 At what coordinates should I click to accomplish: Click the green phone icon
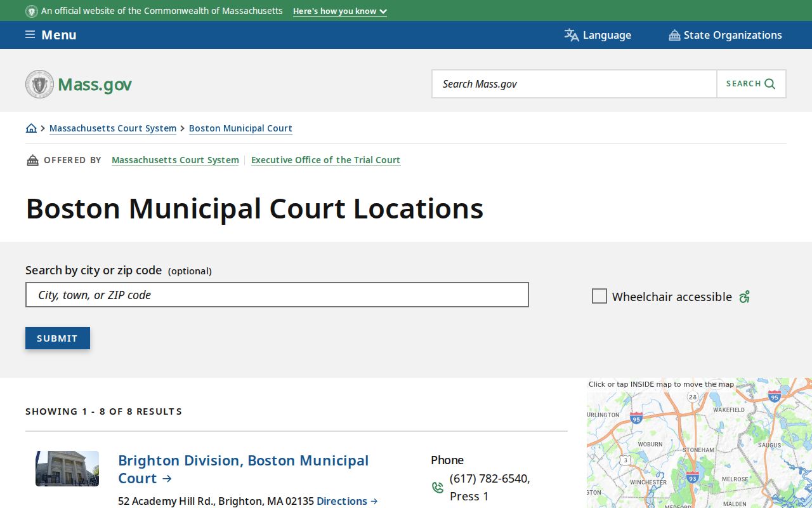(x=437, y=487)
